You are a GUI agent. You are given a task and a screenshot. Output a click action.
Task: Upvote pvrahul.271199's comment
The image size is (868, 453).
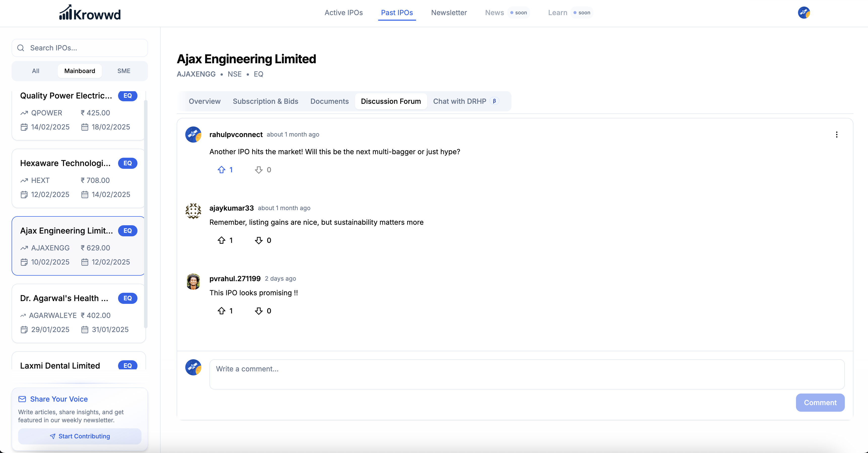click(221, 311)
